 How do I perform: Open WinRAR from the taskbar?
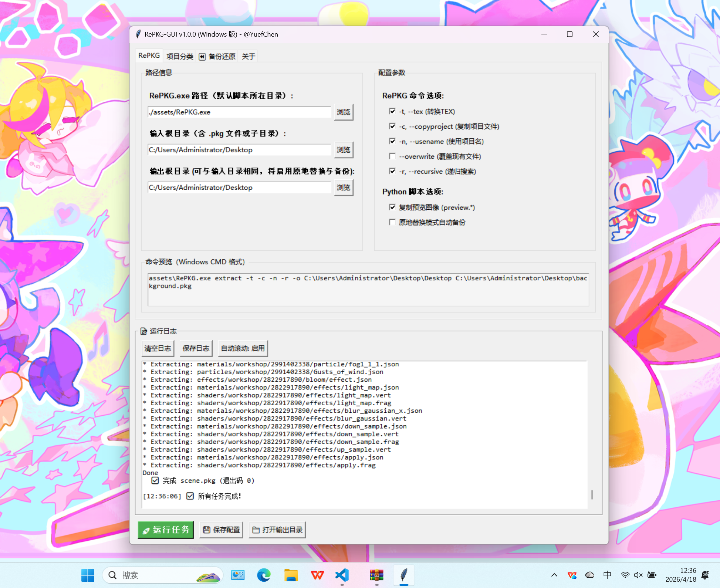pyautogui.click(x=376, y=575)
